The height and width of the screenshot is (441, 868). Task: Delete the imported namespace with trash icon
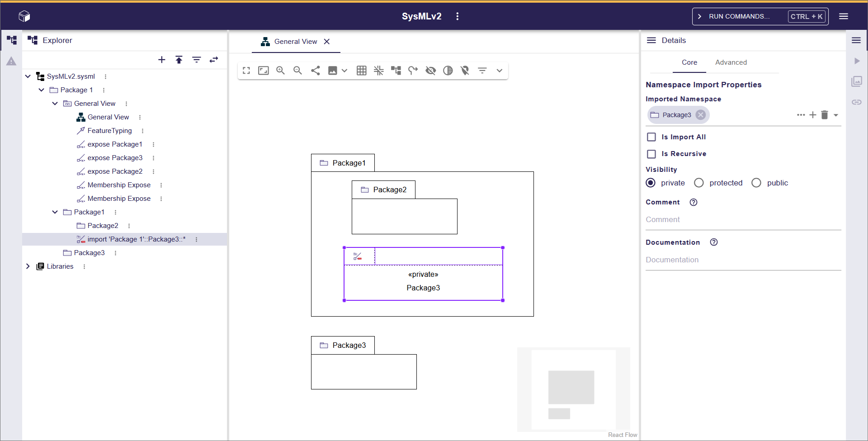(x=825, y=115)
